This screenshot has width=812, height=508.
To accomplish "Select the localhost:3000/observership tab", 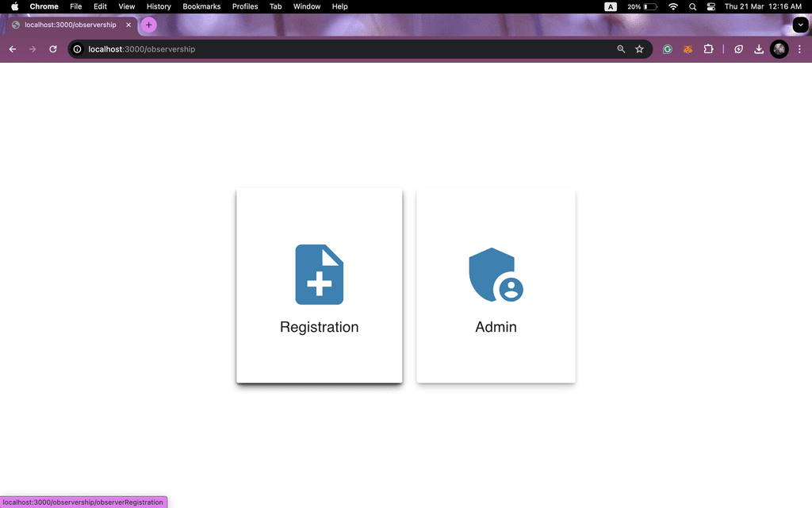I will [x=70, y=25].
